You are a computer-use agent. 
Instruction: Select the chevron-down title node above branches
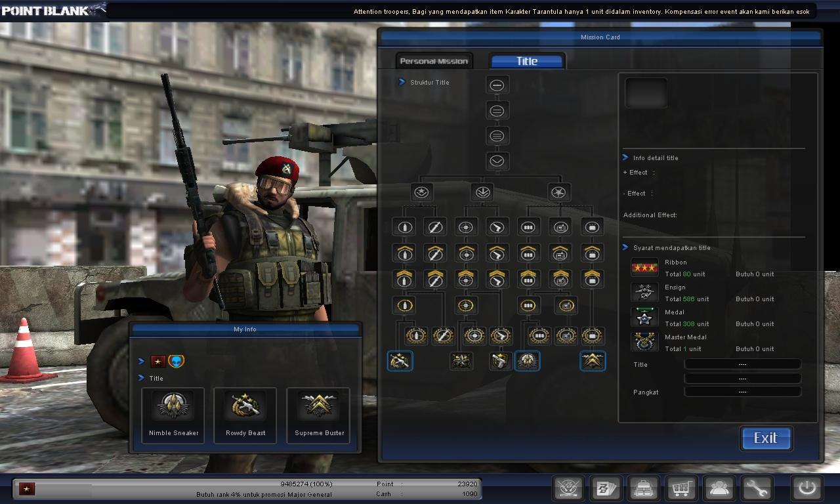(x=497, y=161)
